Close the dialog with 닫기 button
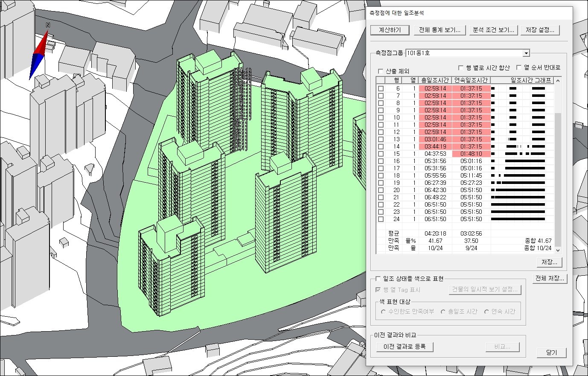The height and width of the screenshot is (376, 588). tap(551, 352)
